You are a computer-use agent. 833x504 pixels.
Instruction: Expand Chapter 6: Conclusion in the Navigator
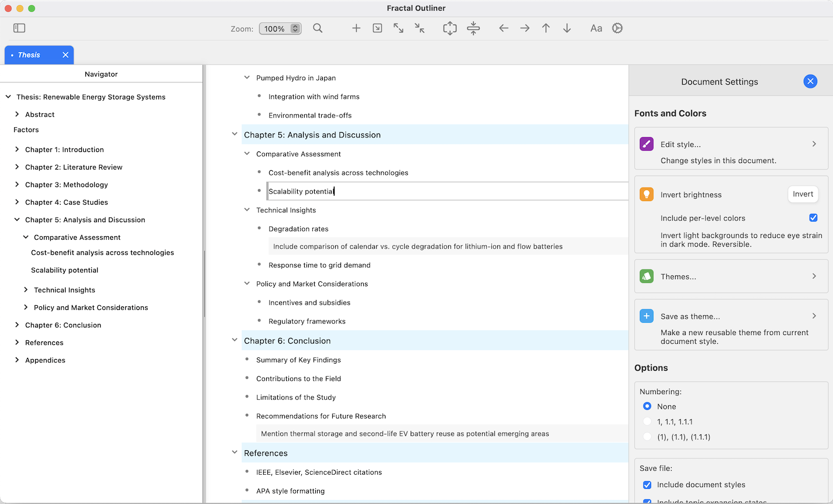tap(17, 325)
